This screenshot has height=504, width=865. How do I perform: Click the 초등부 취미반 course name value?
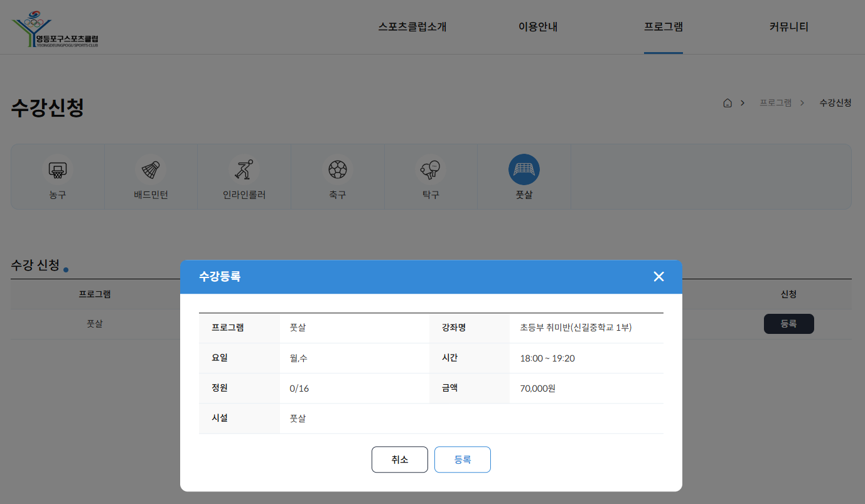click(x=576, y=328)
